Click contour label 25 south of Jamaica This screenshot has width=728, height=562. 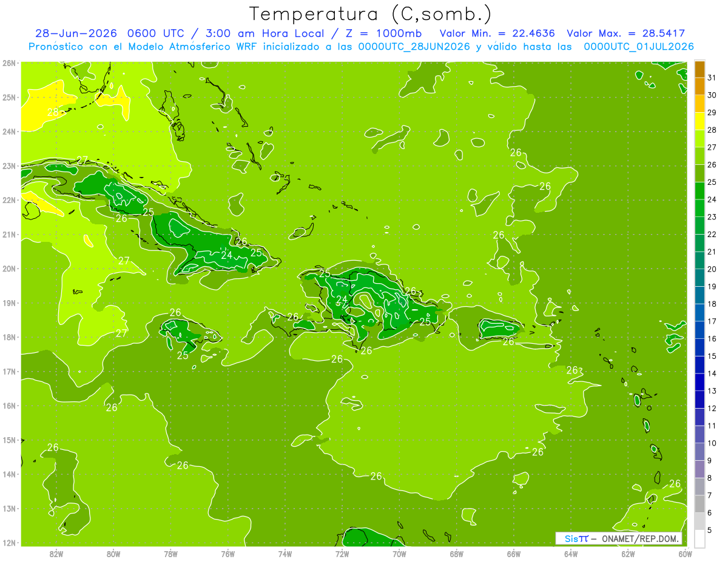pos(183,355)
